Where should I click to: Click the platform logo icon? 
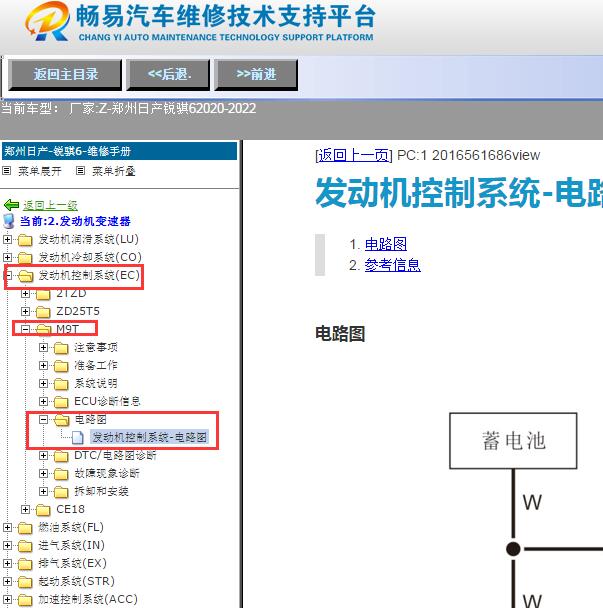click(x=48, y=21)
